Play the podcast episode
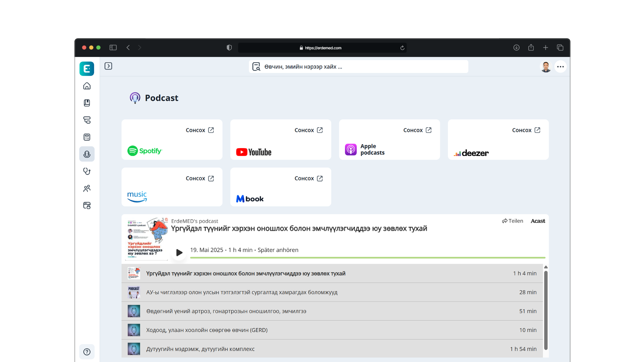 (x=179, y=252)
